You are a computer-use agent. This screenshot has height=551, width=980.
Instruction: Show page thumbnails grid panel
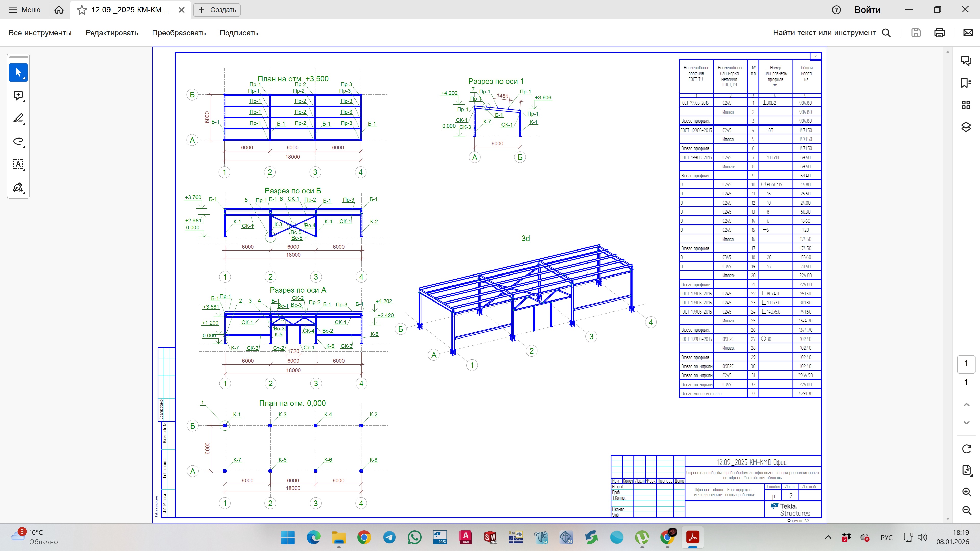point(966,105)
